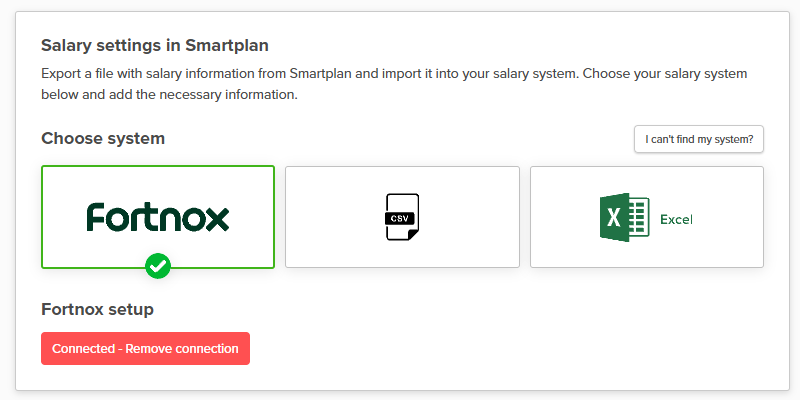The height and width of the screenshot is (400, 800).
Task: Click the "Choose system" heading
Action: 103,138
